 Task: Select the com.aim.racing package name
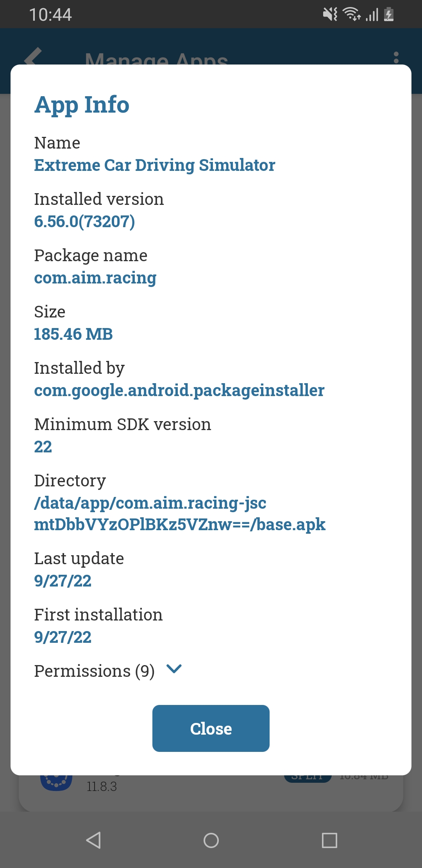tap(95, 278)
